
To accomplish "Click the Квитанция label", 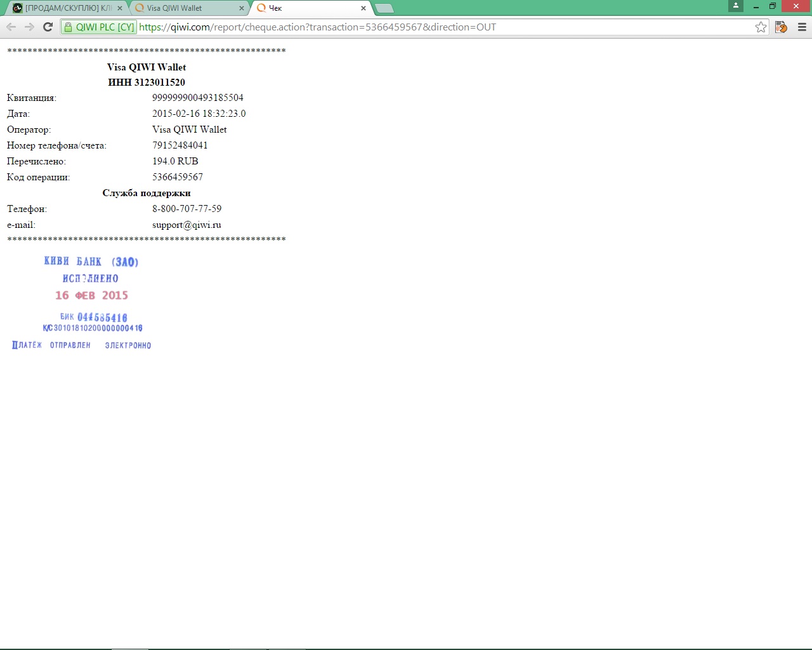I will [32, 98].
